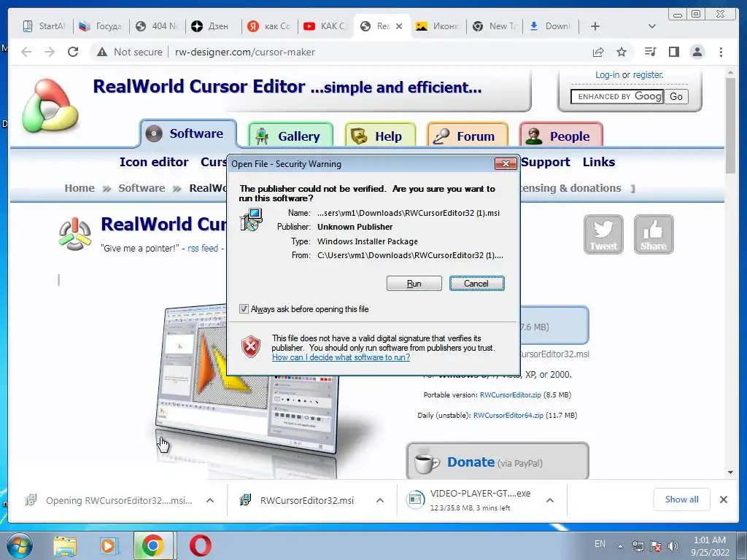Click the RealWorld logo icon
This screenshot has height=560, width=747.
click(x=50, y=106)
